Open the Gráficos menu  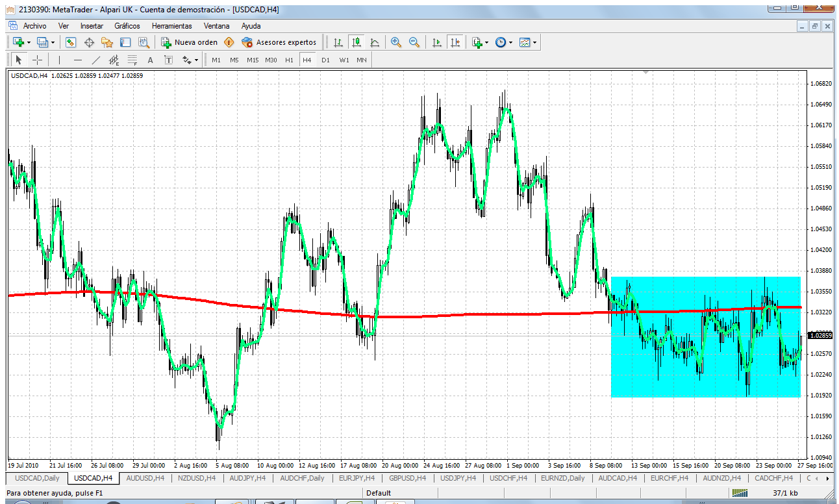127,26
